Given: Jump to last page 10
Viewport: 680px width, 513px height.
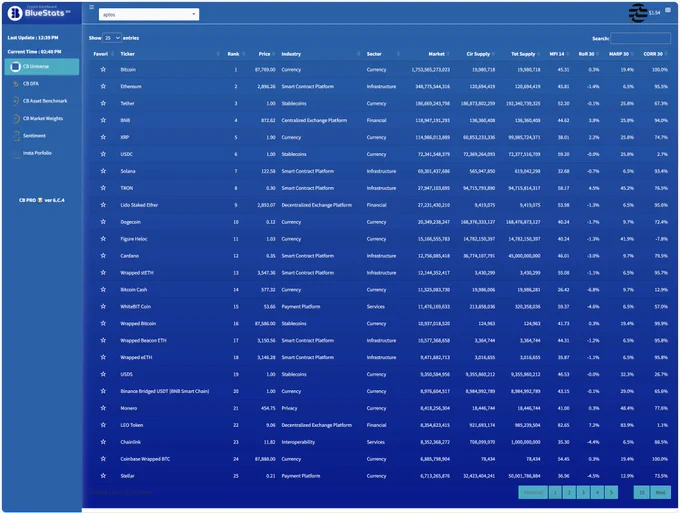Looking at the screenshot, I should pos(641,492).
